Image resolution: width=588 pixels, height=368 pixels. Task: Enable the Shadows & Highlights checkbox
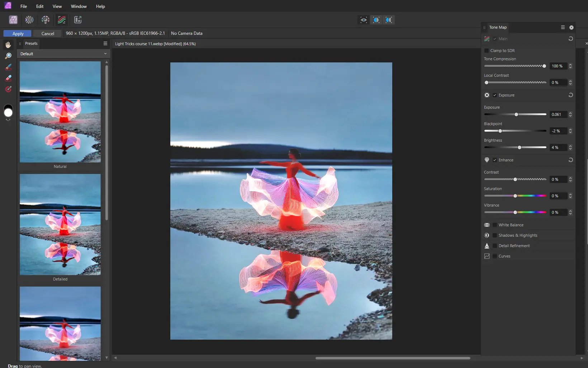point(495,235)
